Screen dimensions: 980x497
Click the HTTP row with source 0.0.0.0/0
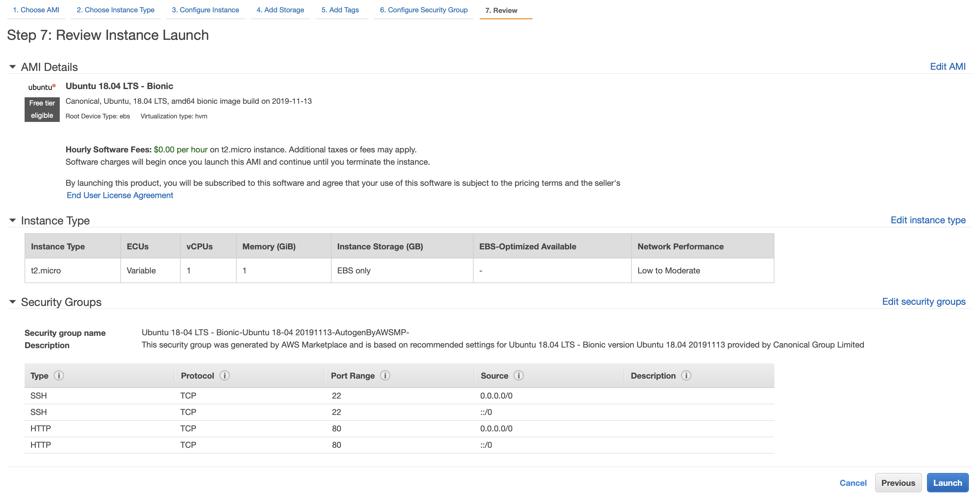[399, 428]
